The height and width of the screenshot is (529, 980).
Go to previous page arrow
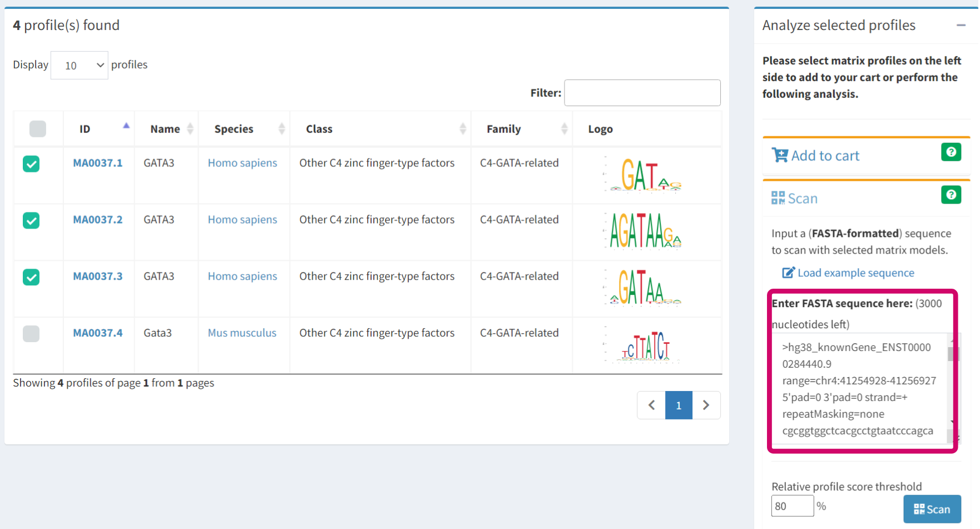point(651,405)
